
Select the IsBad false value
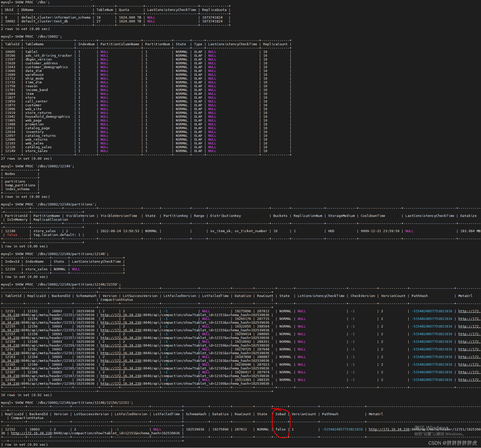click(281, 429)
